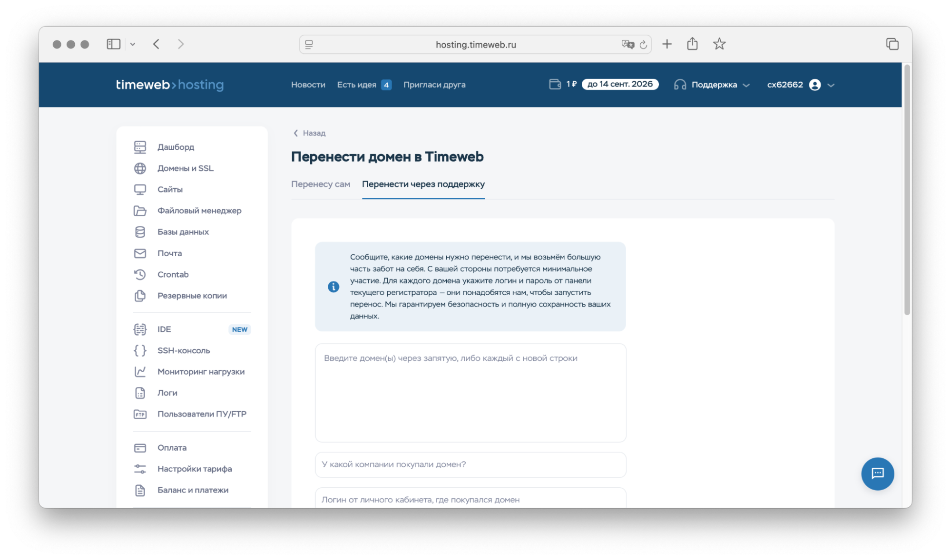Click the timeweb hosting logo
This screenshot has width=951, height=560.
pos(170,85)
